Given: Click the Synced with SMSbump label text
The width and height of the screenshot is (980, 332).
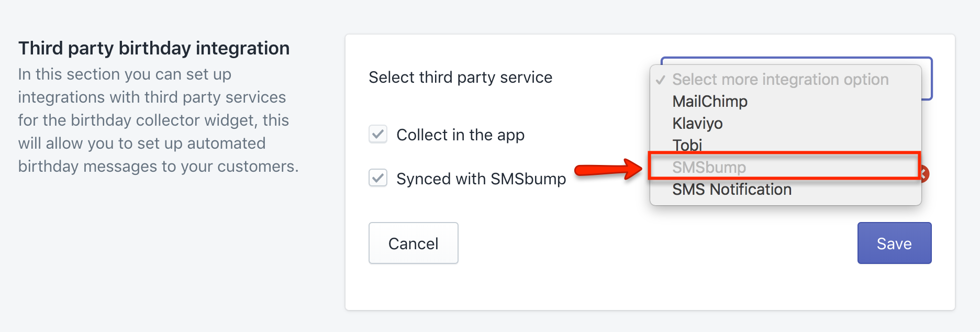Looking at the screenshot, I should tap(481, 179).
